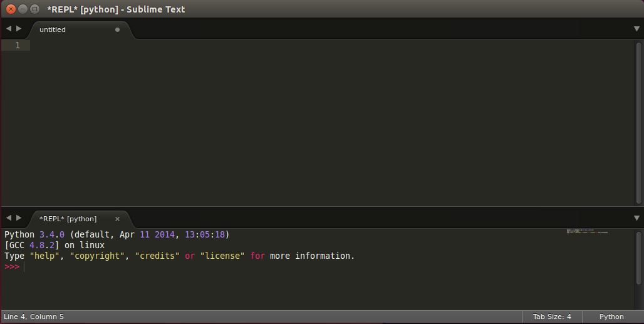Click the top pane vertical scrollbar
The image size is (644, 324).
(x=638, y=122)
